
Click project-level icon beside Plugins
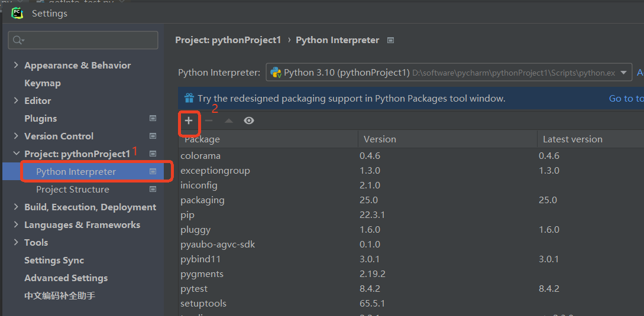153,119
